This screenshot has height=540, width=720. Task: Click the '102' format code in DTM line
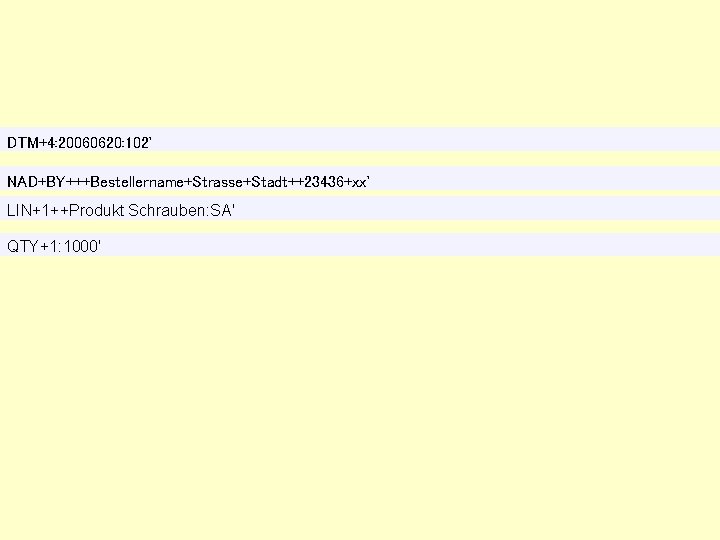pos(136,143)
